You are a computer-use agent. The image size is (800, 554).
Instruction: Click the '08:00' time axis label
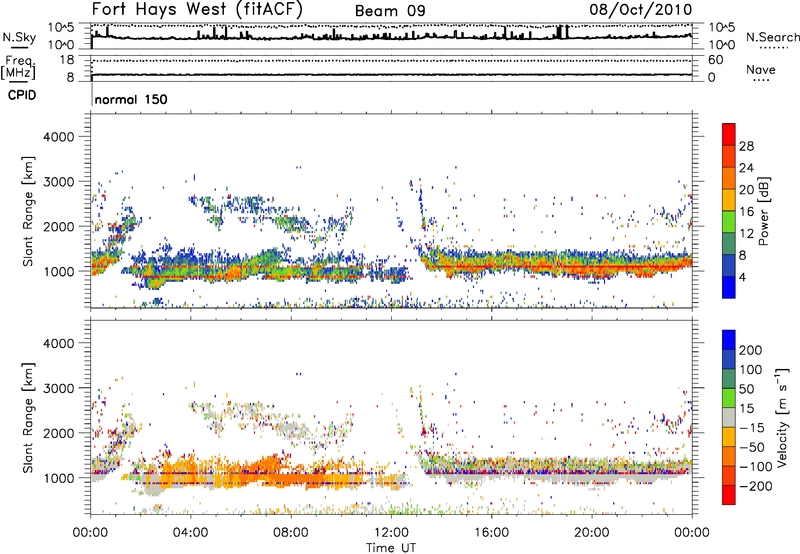point(290,533)
